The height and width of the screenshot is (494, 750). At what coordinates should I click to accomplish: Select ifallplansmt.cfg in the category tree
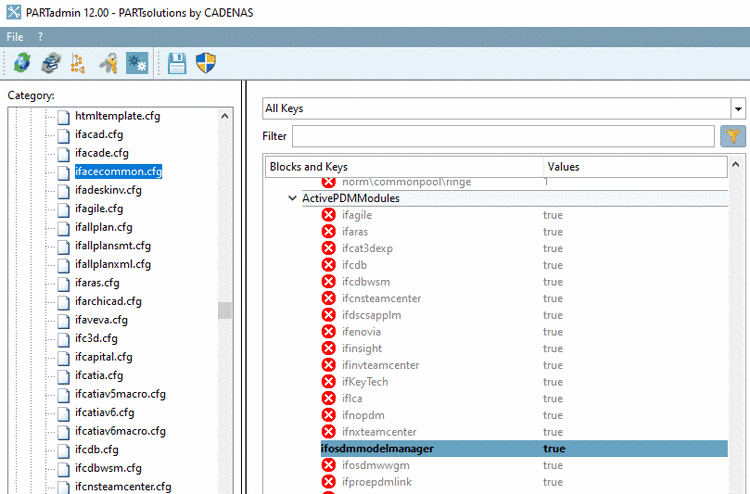click(113, 246)
